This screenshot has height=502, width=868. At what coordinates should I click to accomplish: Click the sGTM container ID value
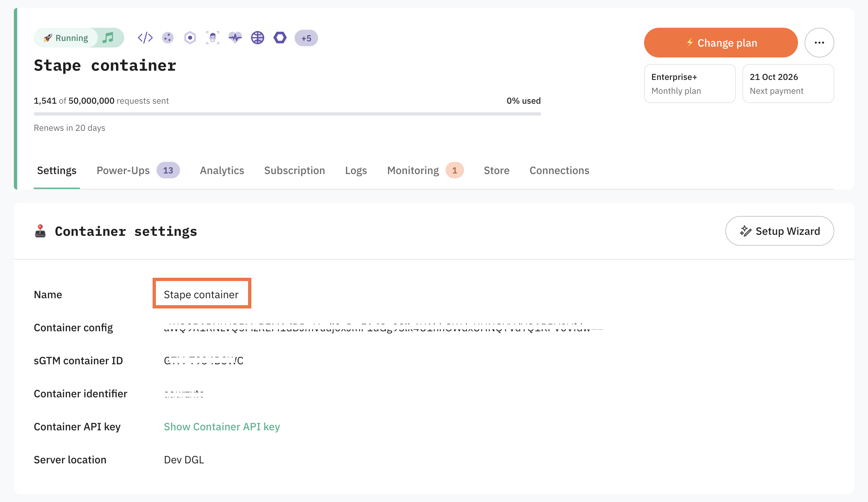(203, 361)
